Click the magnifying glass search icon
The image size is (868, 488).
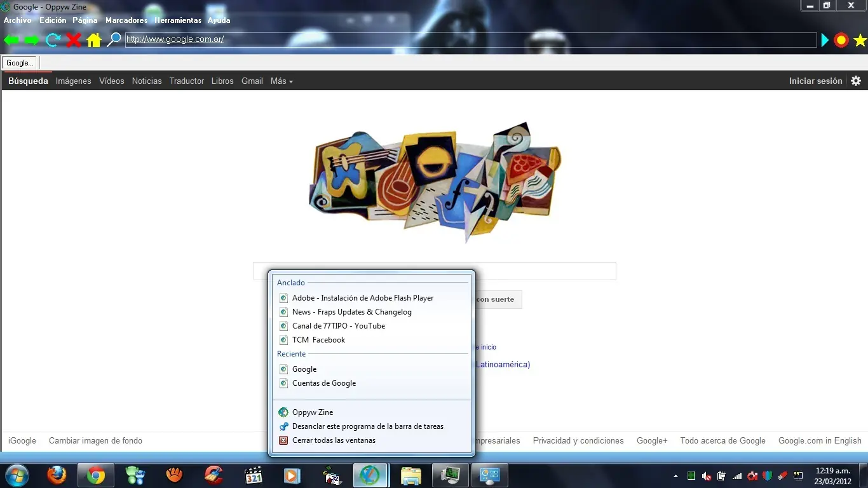click(114, 40)
